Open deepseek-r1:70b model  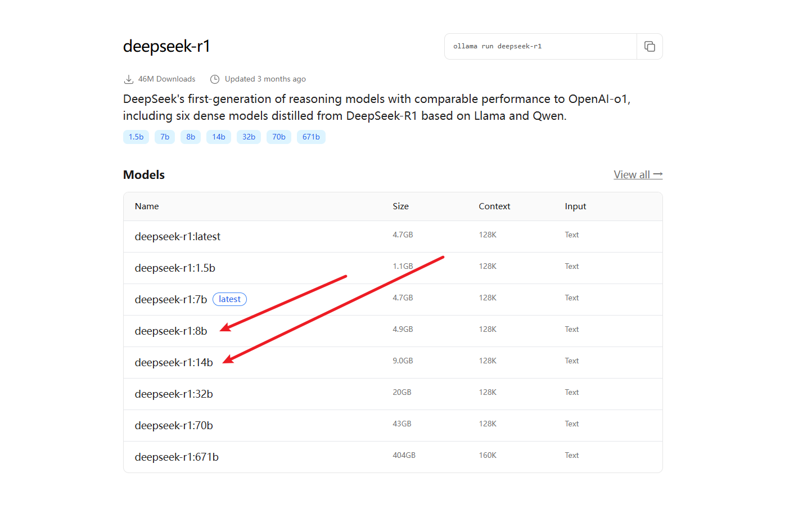click(174, 426)
